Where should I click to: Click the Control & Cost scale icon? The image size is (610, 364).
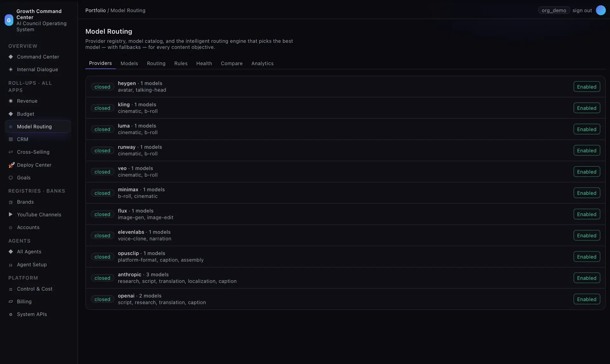pyautogui.click(x=11, y=289)
